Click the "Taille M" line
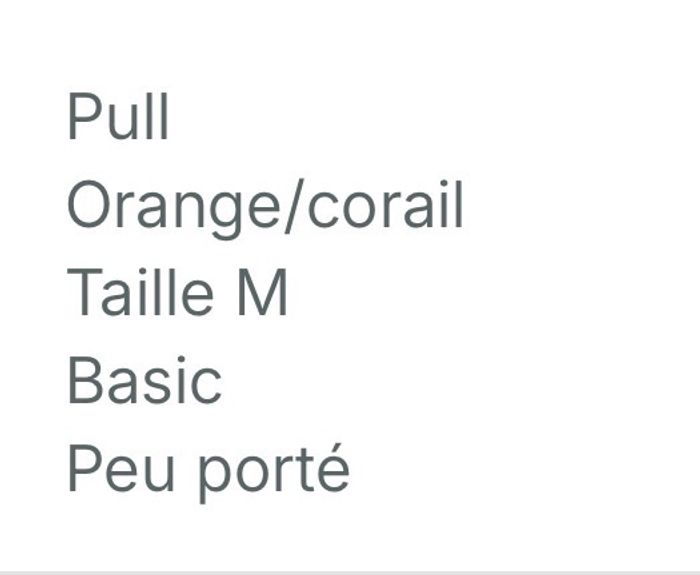700x575 pixels. [177, 294]
